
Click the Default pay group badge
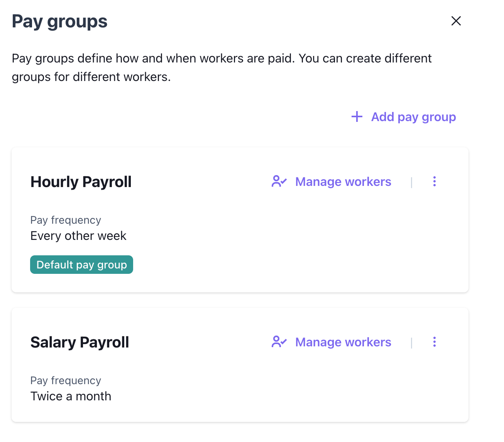(81, 265)
